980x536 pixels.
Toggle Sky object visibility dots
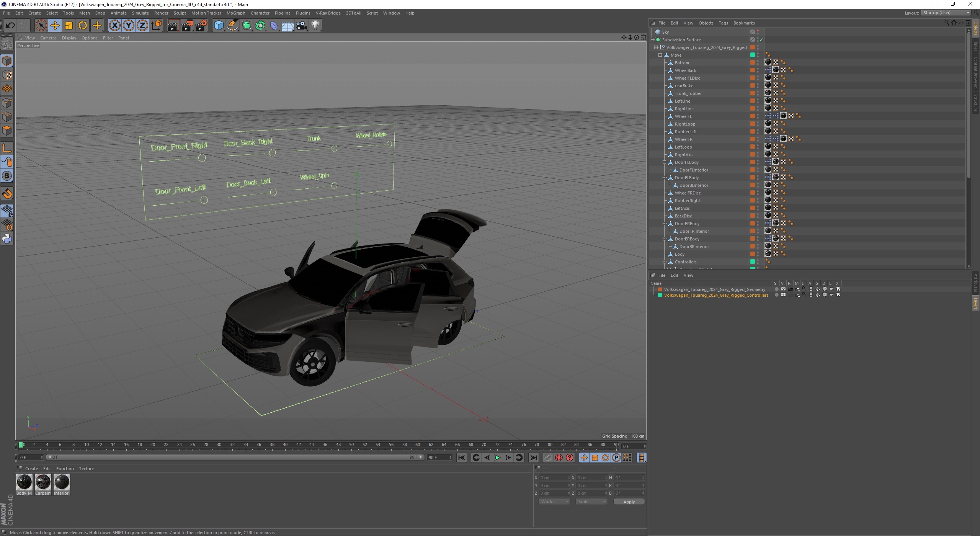tap(758, 32)
